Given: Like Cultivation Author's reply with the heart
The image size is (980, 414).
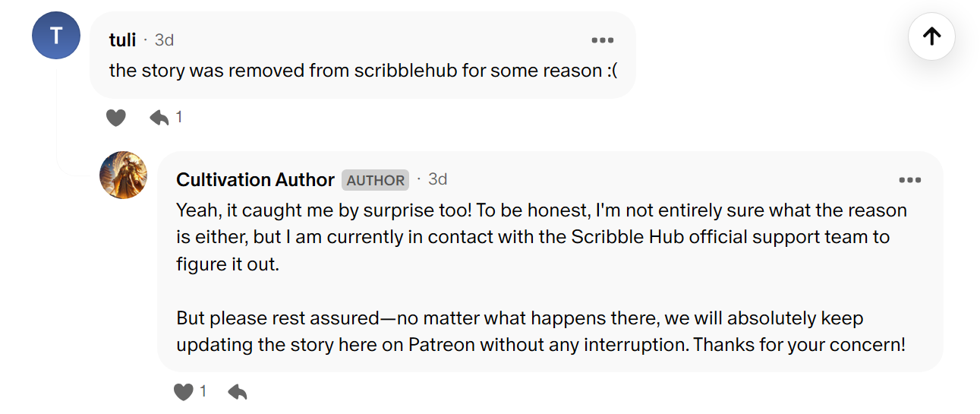Looking at the screenshot, I should (x=184, y=392).
